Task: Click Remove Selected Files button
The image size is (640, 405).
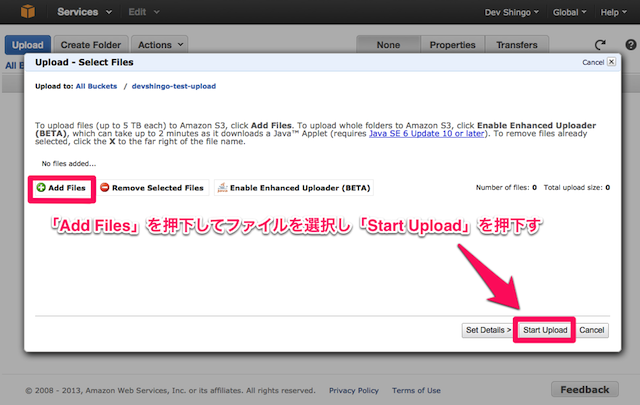Action: [153, 188]
